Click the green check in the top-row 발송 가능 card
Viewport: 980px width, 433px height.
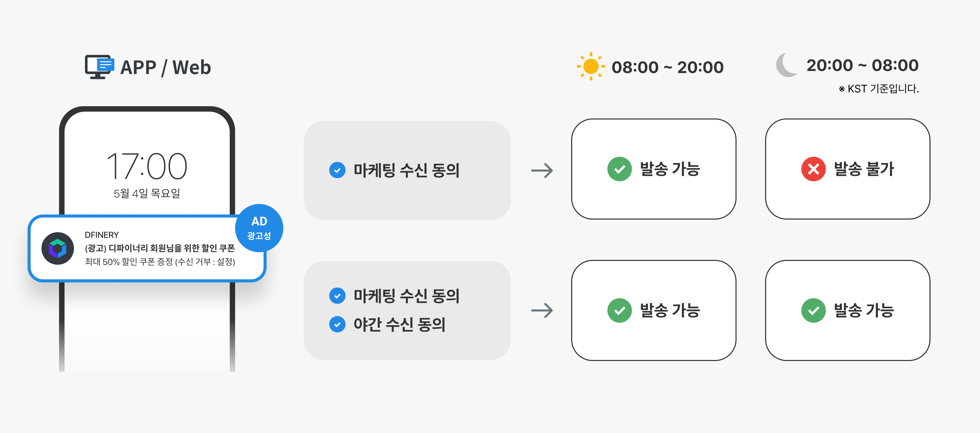coord(619,169)
